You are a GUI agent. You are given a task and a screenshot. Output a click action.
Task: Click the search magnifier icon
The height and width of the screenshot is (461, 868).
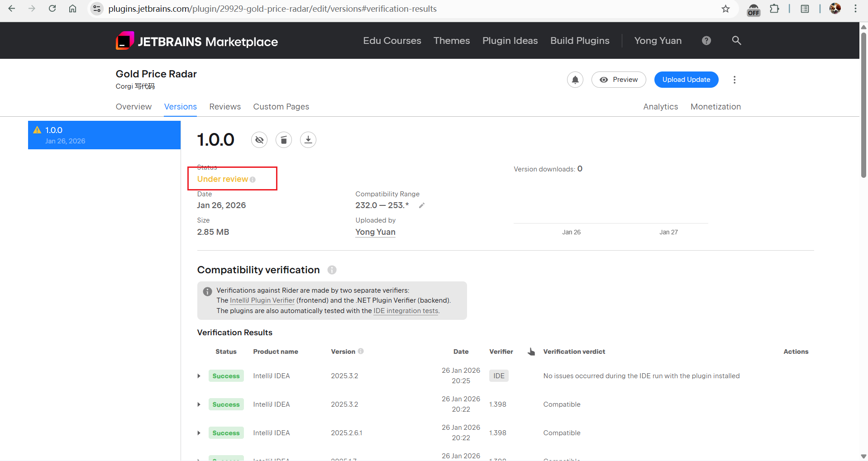click(x=736, y=41)
